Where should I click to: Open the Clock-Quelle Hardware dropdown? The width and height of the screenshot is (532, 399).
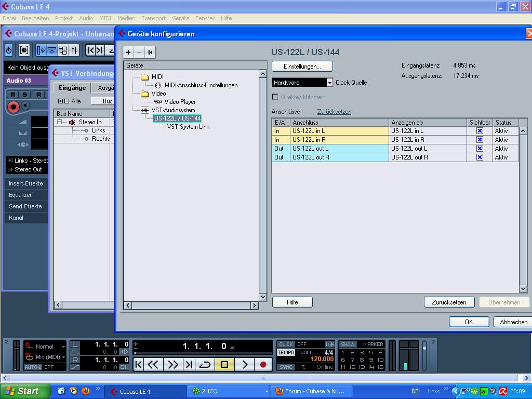pyautogui.click(x=329, y=83)
